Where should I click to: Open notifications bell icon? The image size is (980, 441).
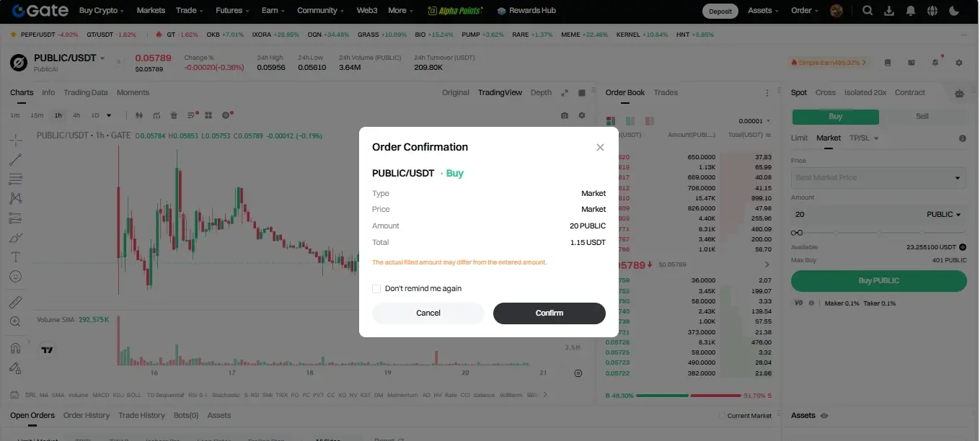[911, 11]
